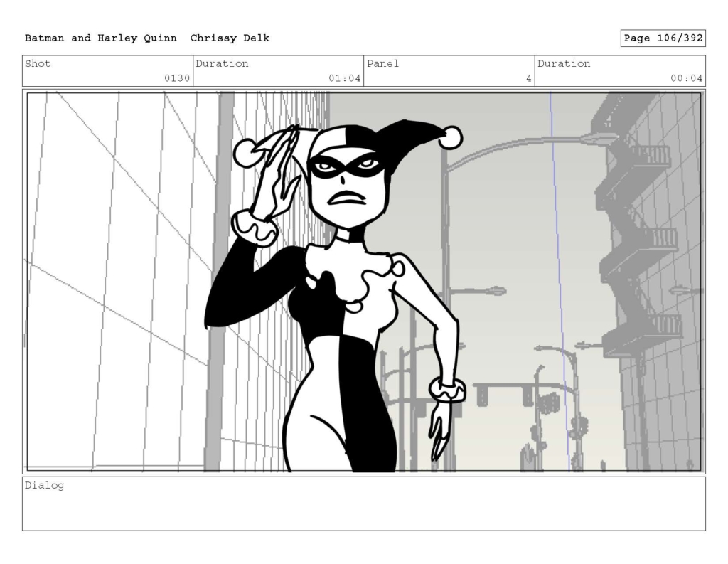
Task: Click the storyboard panel drawing of Harley Quinn
Action: point(364,282)
